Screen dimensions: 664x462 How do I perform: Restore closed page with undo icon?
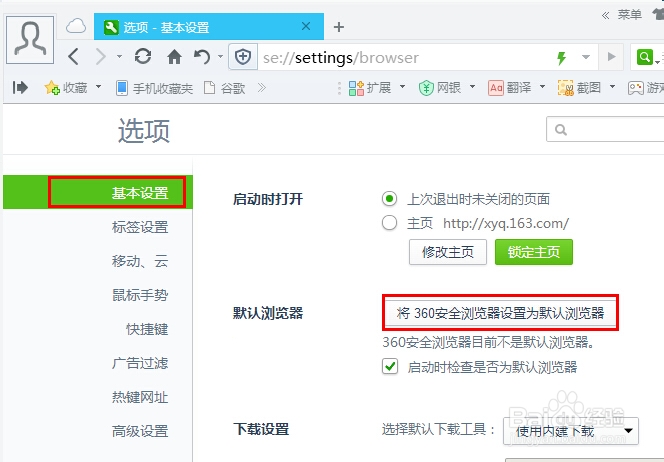[202, 56]
